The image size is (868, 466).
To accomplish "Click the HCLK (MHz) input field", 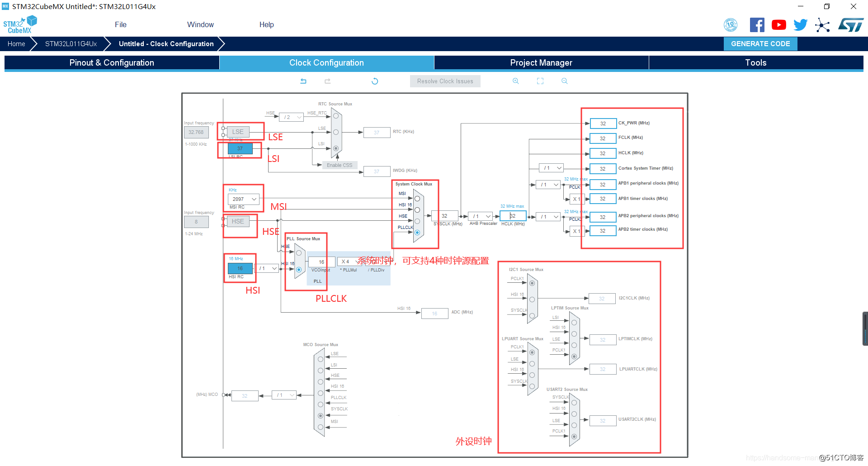I will [513, 216].
